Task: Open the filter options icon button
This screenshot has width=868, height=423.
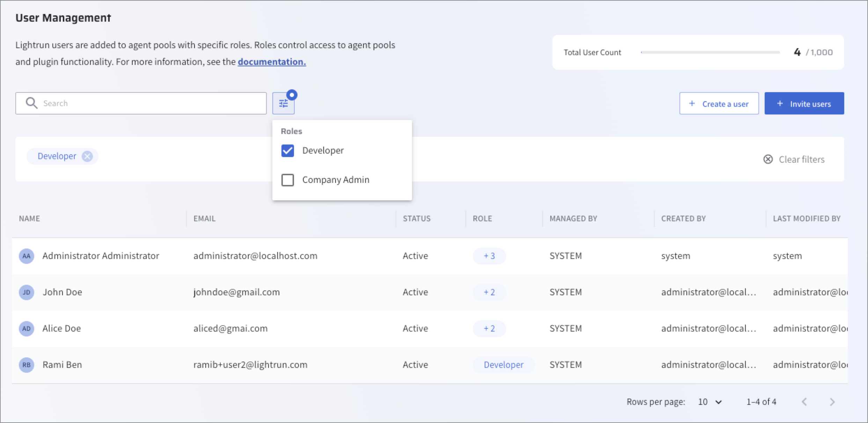Action: [x=283, y=103]
